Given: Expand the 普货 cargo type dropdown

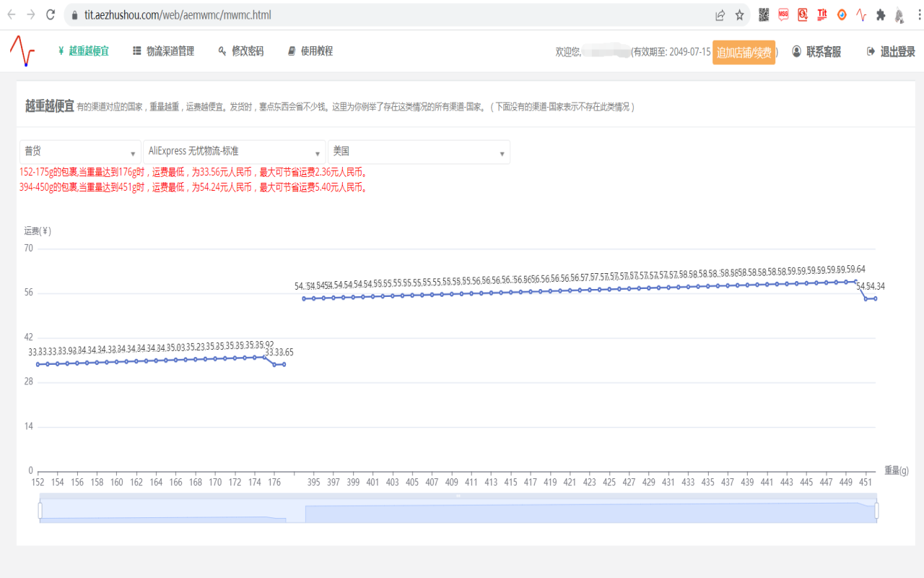Looking at the screenshot, I should [x=80, y=152].
